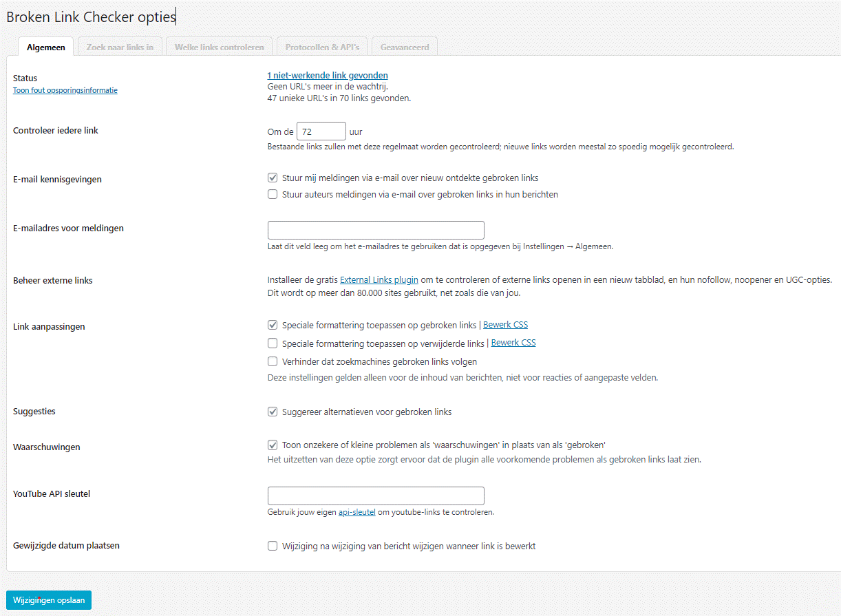Disable 'Stuur mij meldingen via e-mail' checkbox
Screen dimensions: 841x616
click(x=273, y=178)
